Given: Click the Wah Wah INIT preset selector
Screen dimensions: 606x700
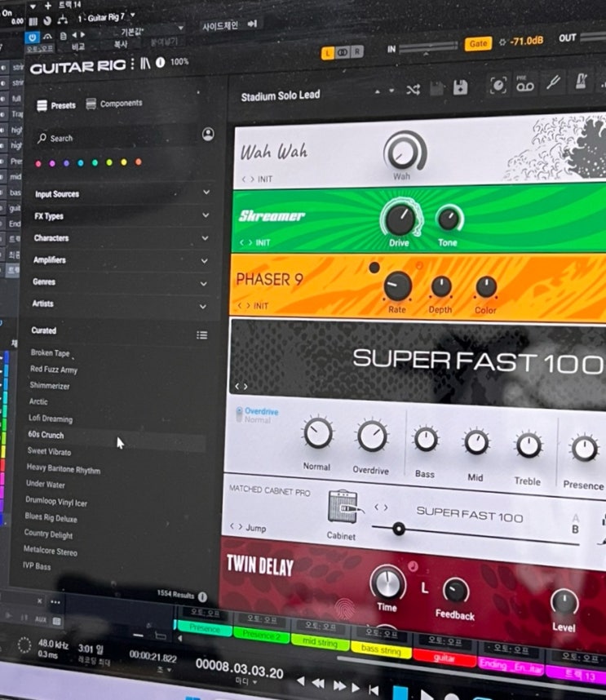Looking at the screenshot, I should click(257, 179).
